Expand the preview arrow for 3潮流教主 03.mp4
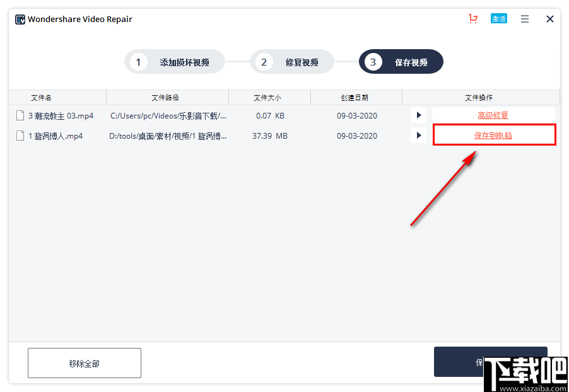 click(418, 115)
